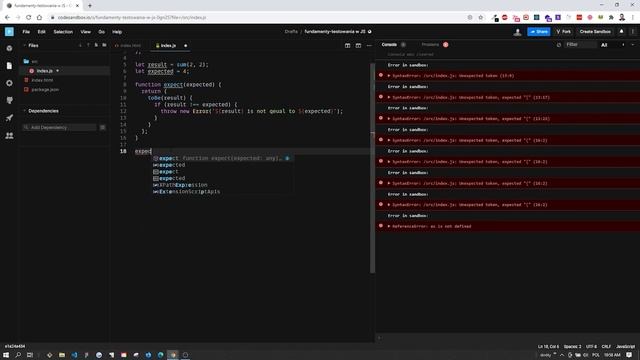Open Sandbox Info sidebar icon

(9, 48)
